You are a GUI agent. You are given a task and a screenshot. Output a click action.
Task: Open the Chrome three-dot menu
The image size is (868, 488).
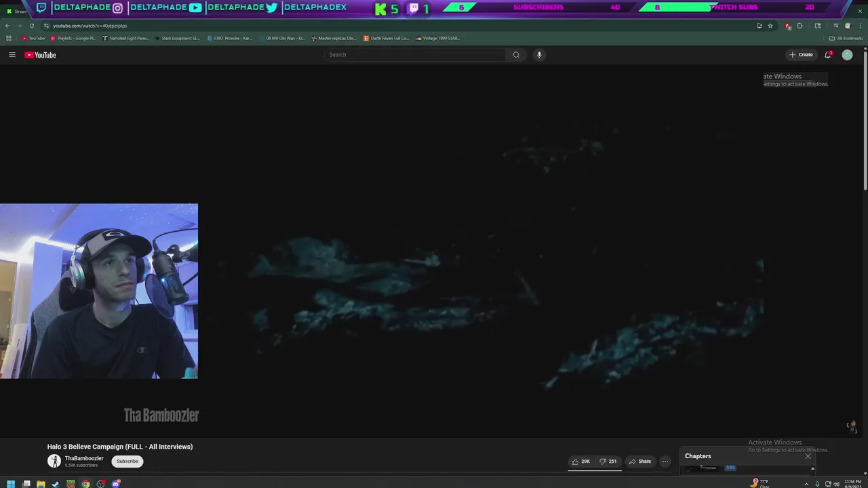click(860, 26)
